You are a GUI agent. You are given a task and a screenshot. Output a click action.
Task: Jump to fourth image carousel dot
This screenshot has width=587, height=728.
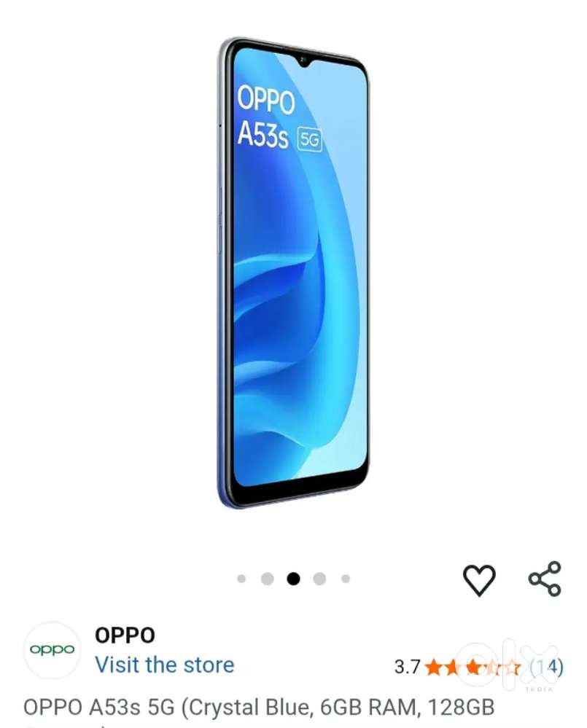pos(319,579)
